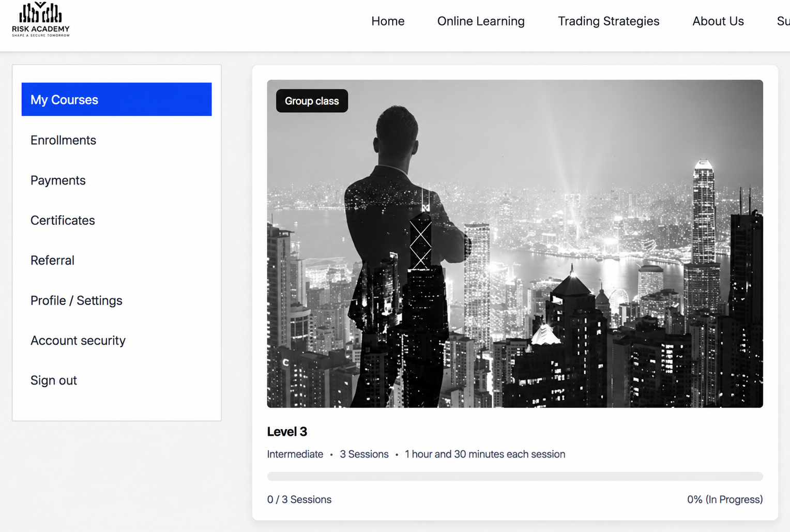
Task: Open the Enrollments section
Action: click(63, 140)
